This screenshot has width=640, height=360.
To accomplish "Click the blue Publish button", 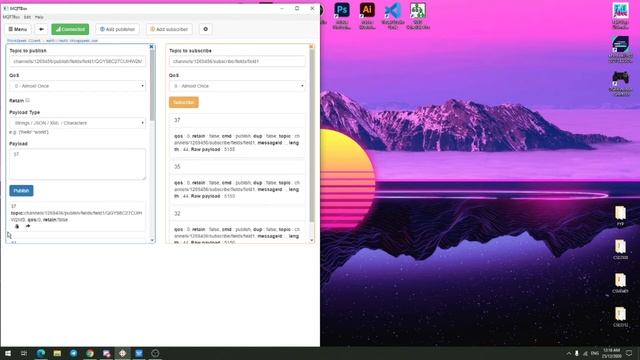I will tap(21, 191).
